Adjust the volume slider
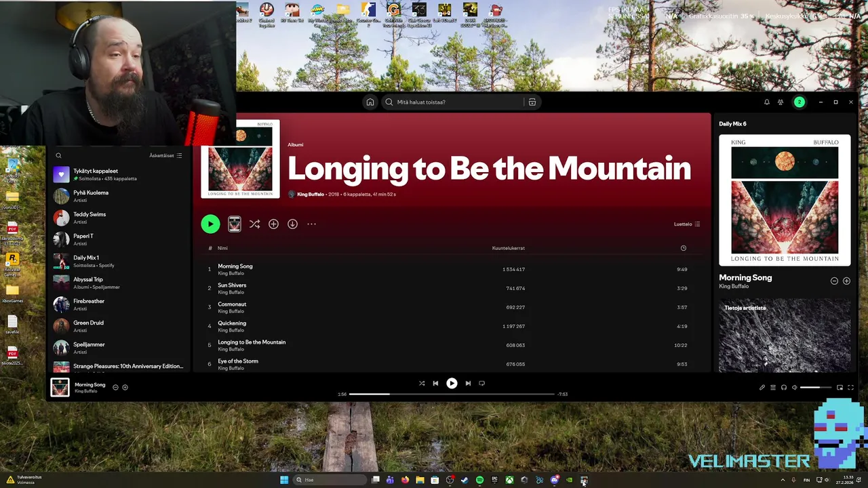This screenshot has width=868, height=488. coord(815,388)
